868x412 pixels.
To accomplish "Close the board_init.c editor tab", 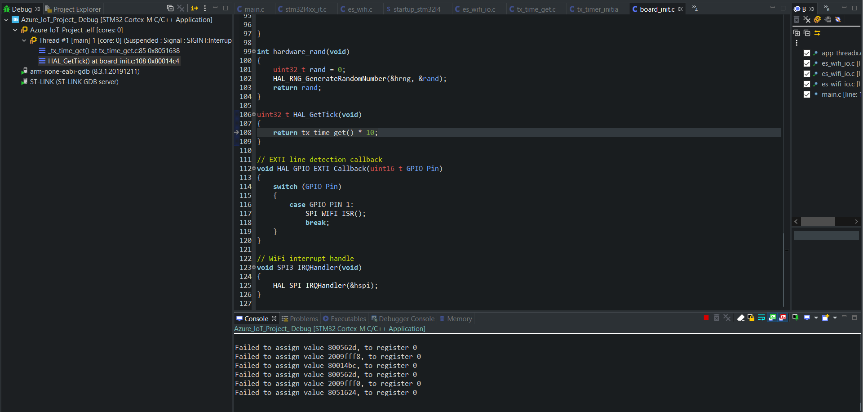I will click(680, 9).
